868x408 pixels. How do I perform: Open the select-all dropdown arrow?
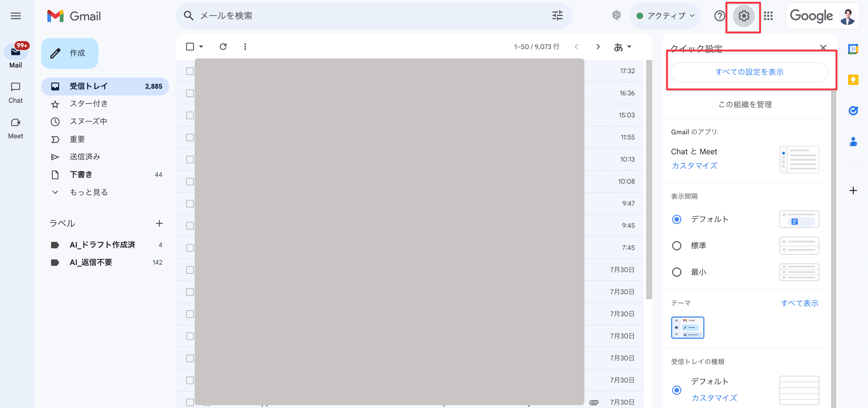click(201, 47)
